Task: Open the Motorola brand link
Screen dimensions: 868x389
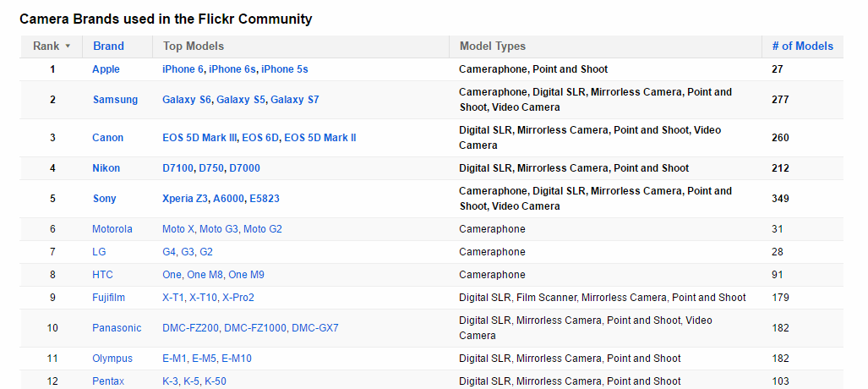Action: click(112, 229)
